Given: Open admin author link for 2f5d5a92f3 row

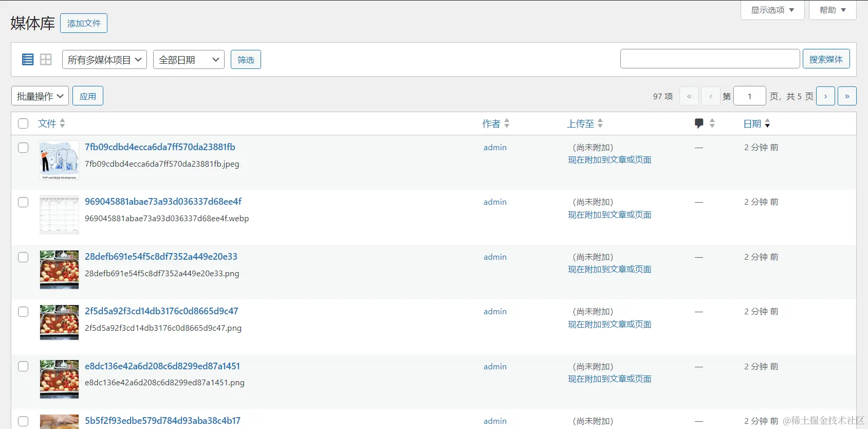Looking at the screenshot, I should (495, 312).
